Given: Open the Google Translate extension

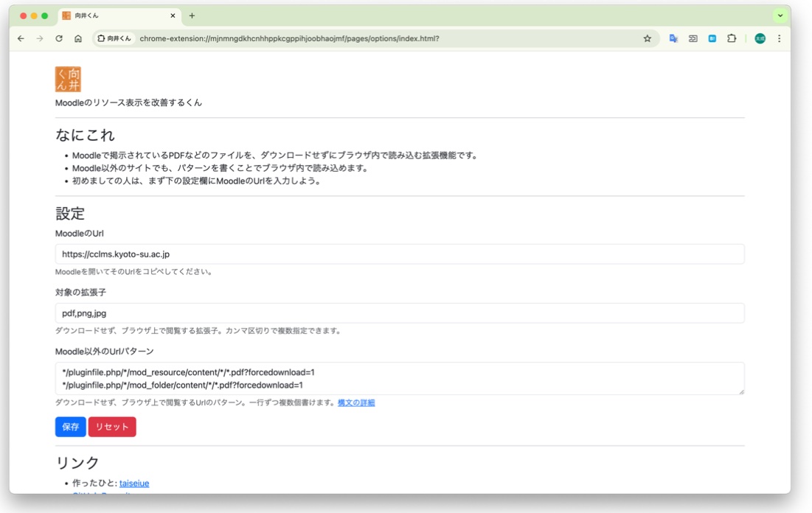Looking at the screenshot, I should point(673,38).
